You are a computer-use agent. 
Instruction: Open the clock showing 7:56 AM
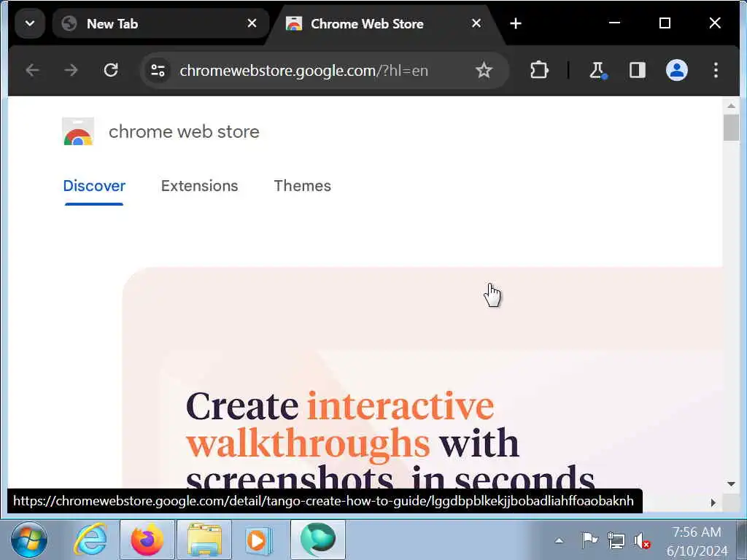click(697, 540)
